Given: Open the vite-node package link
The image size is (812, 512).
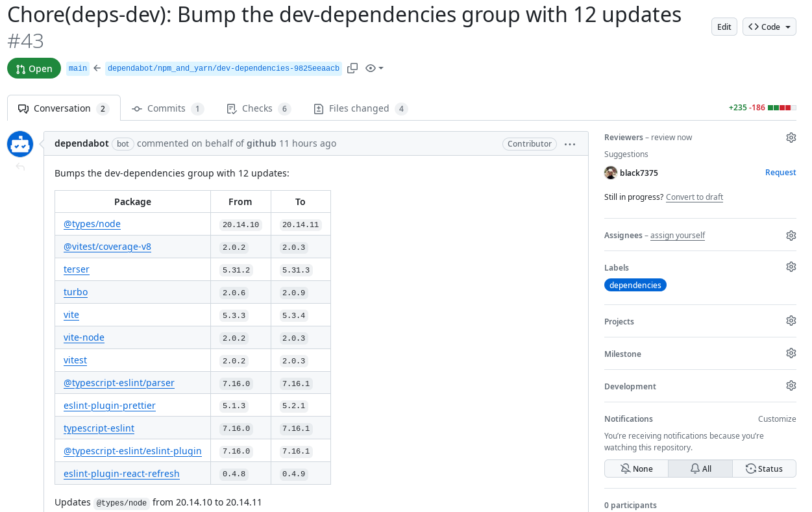Looking at the screenshot, I should point(84,337).
